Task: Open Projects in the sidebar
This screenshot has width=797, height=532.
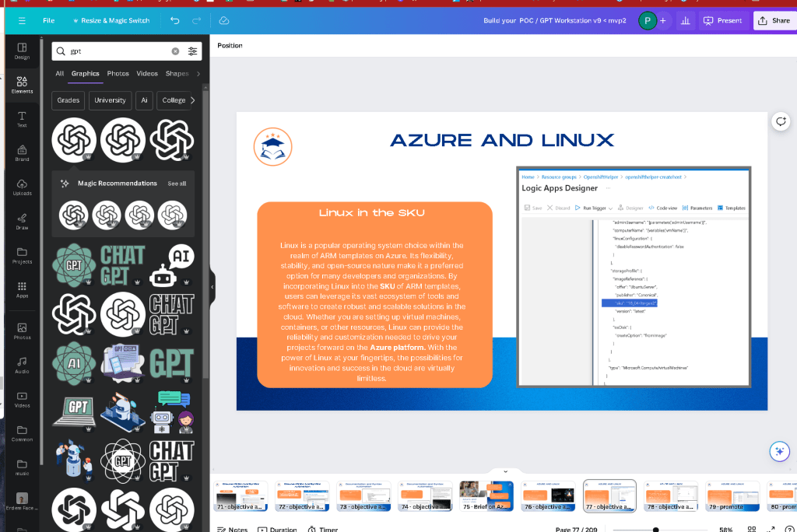Action: tap(22, 256)
